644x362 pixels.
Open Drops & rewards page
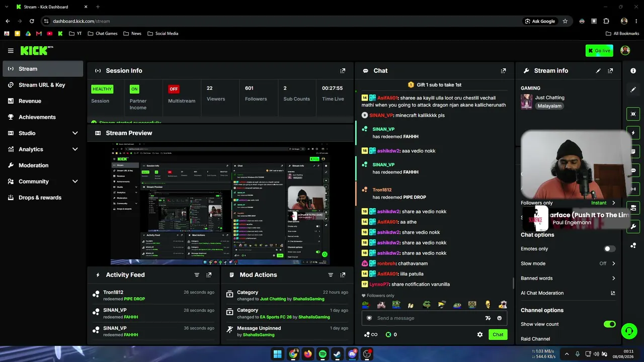click(x=43, y=198)
